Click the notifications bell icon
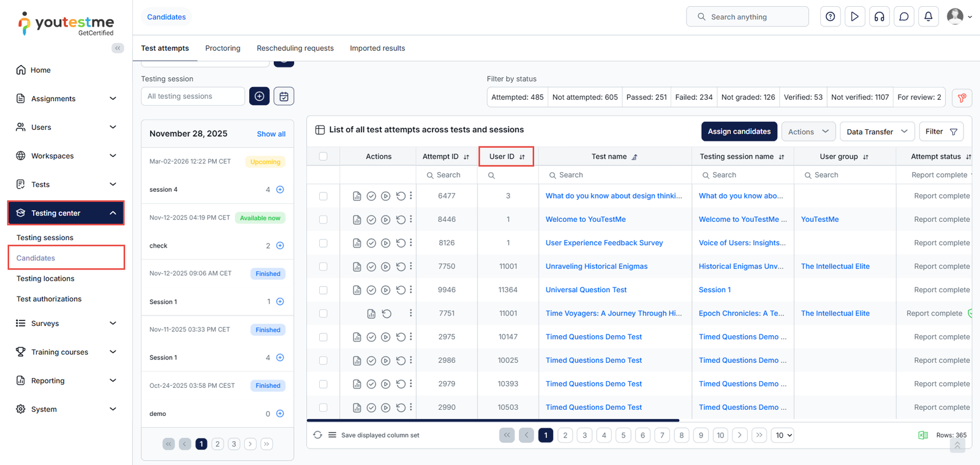The height and width of the screenshot is (465, 980). click(928, 17)
